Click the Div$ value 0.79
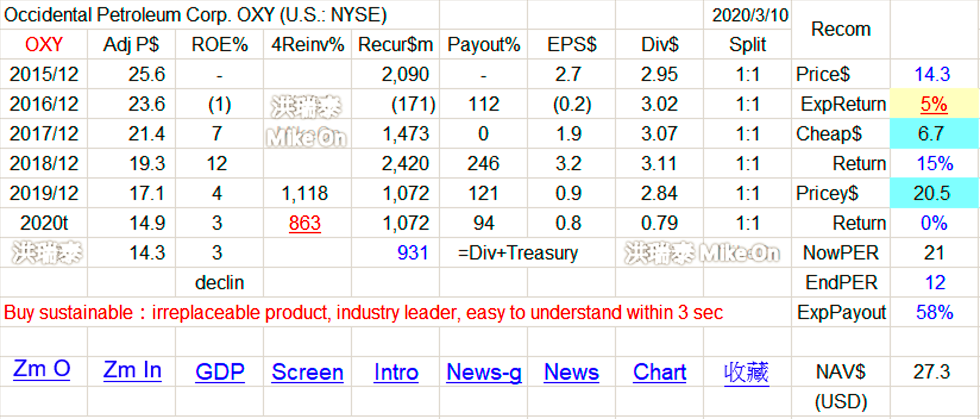Image resolution: width=980 pixels, height=419 pixels. 659,223
